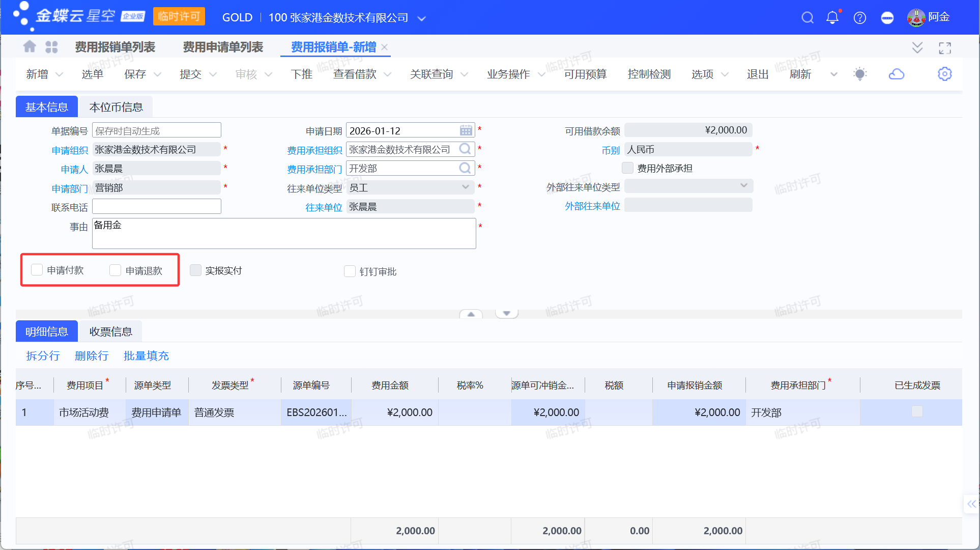
Task: Click the search icon in header
Action: (807, 18)
